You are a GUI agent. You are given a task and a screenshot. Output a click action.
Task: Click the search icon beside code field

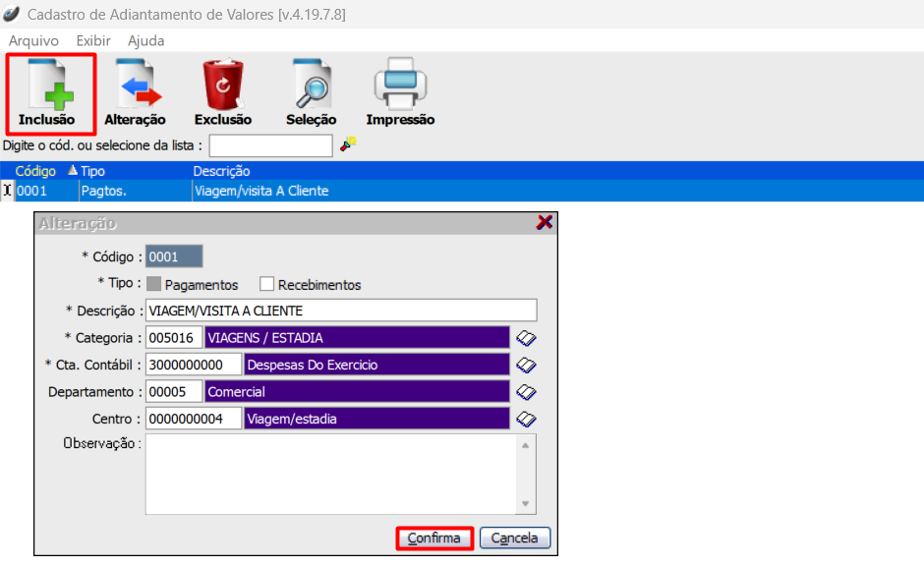tap(348, 144)
